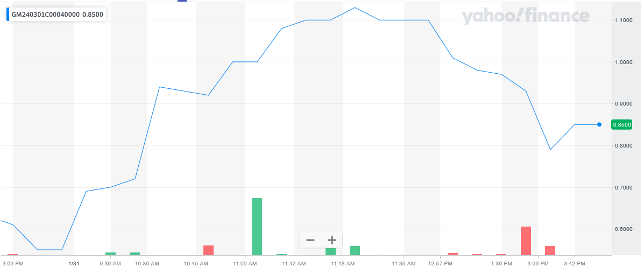The height and width of the screenshot is (274, 644).
Task: Click the green volume bar above 9:39 AM
Action: pyautogui.click(x=110, y=253)
